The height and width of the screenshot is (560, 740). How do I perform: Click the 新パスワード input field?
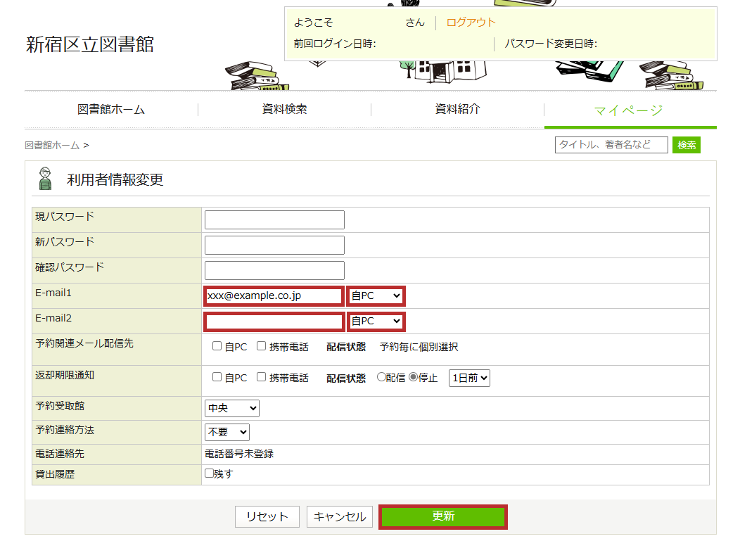(x=274, y=245)
